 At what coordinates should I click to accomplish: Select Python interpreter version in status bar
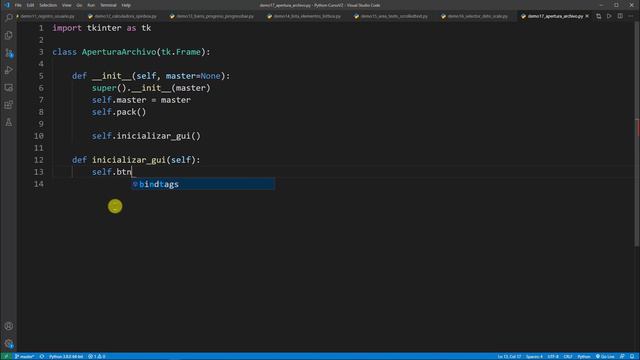[x=65, y=356]
